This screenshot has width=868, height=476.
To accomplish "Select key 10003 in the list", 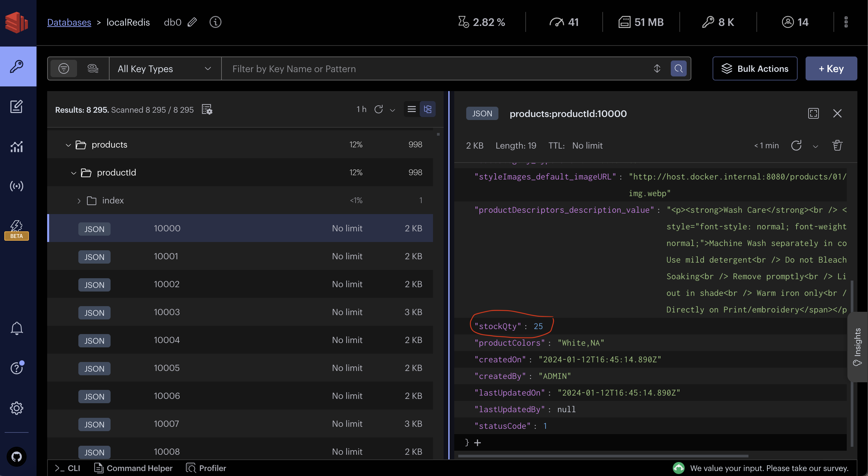I will pos(240,312).
